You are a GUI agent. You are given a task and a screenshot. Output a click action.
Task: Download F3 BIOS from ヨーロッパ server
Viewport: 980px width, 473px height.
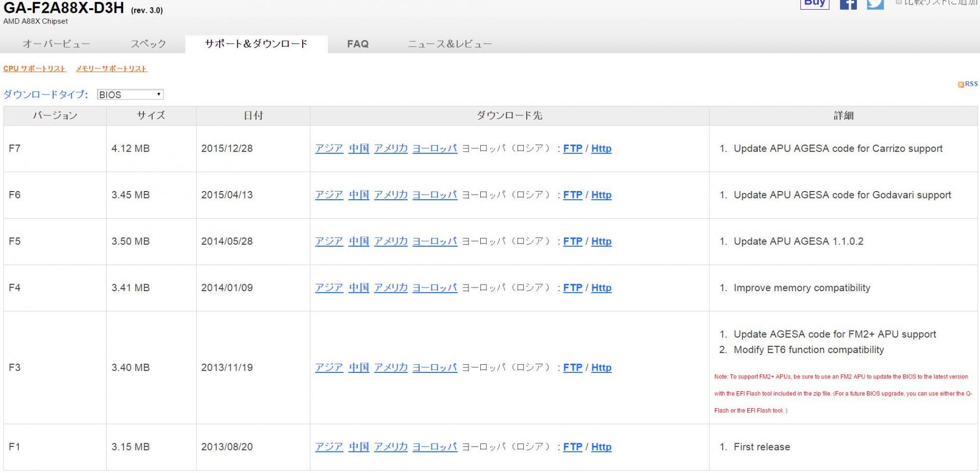(435, 368)
